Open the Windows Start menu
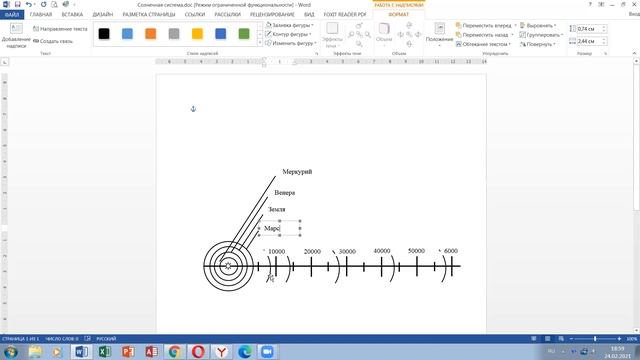 10,352
